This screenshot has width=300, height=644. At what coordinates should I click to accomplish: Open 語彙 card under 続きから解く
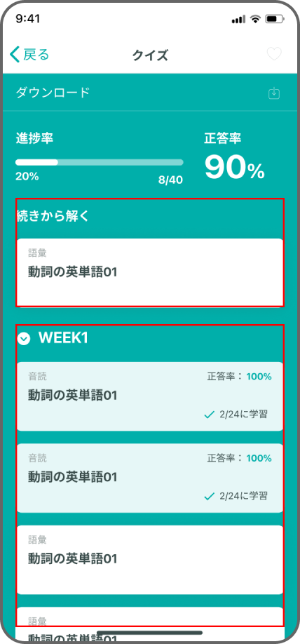[x=150, y=272]
